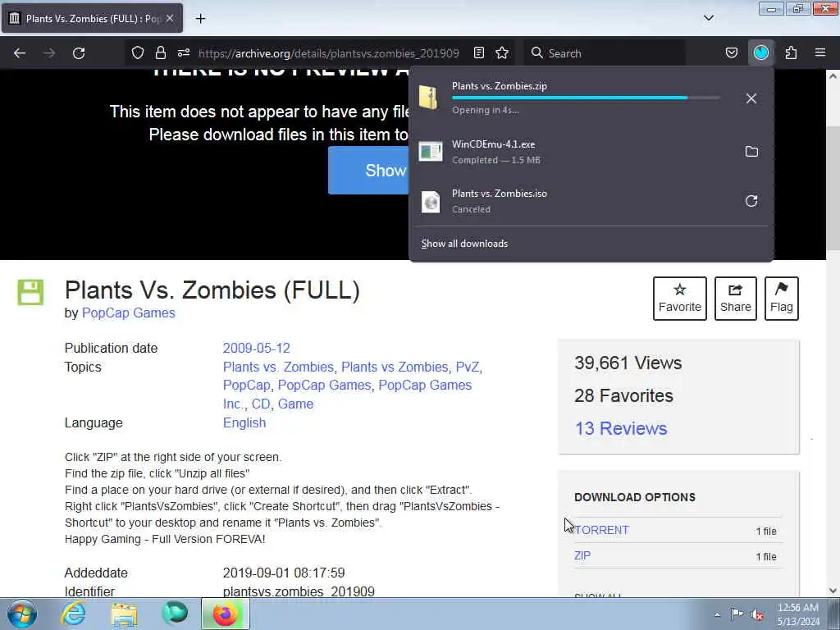Open the 13 Reviews link
The width and height of the screenshot is (840, 630).
pyautogui.click(x=621, y=428)
